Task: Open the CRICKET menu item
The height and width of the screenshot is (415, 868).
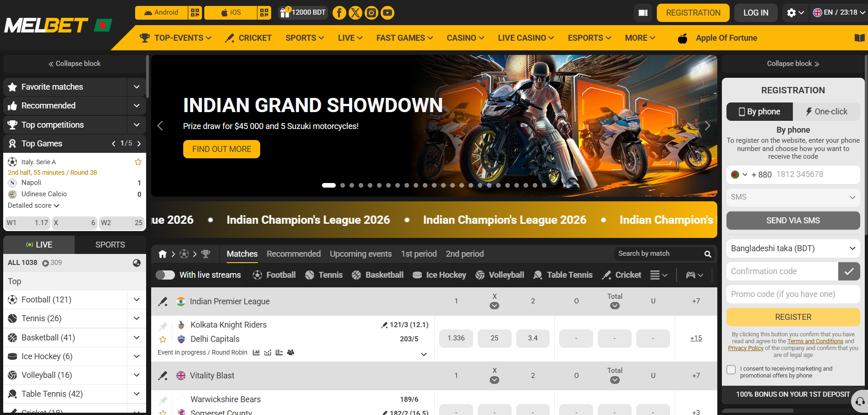Action: point(248,38)
